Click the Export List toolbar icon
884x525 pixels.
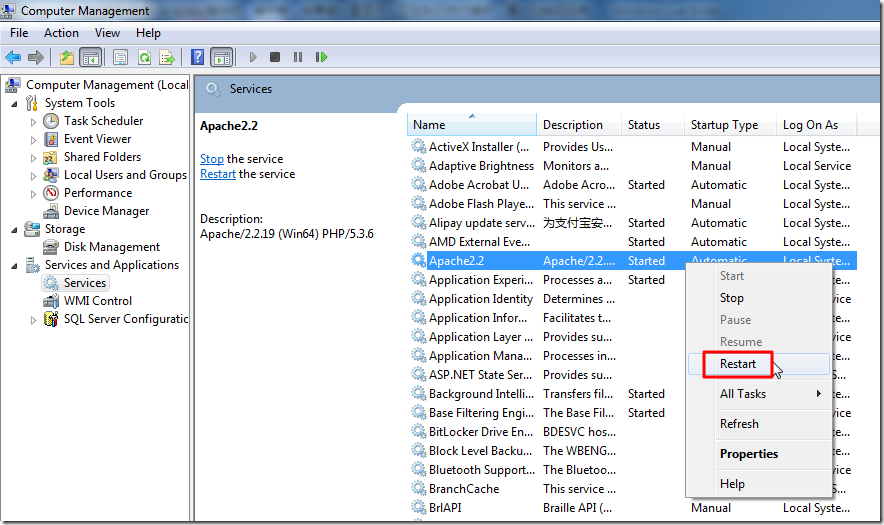coord(167,57)
